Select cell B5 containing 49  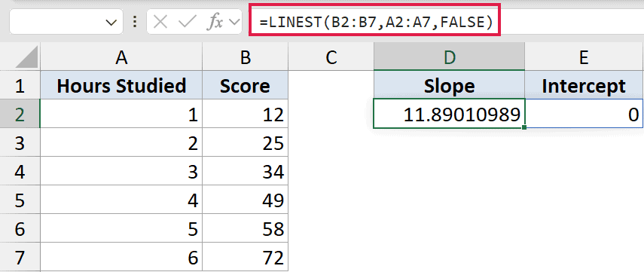tap(246, 200)
